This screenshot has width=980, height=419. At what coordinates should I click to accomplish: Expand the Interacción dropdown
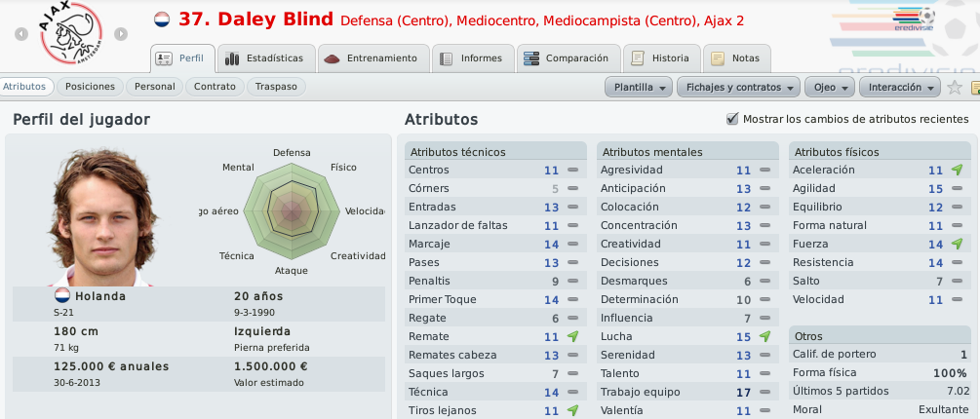pyautogui.click(x=900, y=88)
